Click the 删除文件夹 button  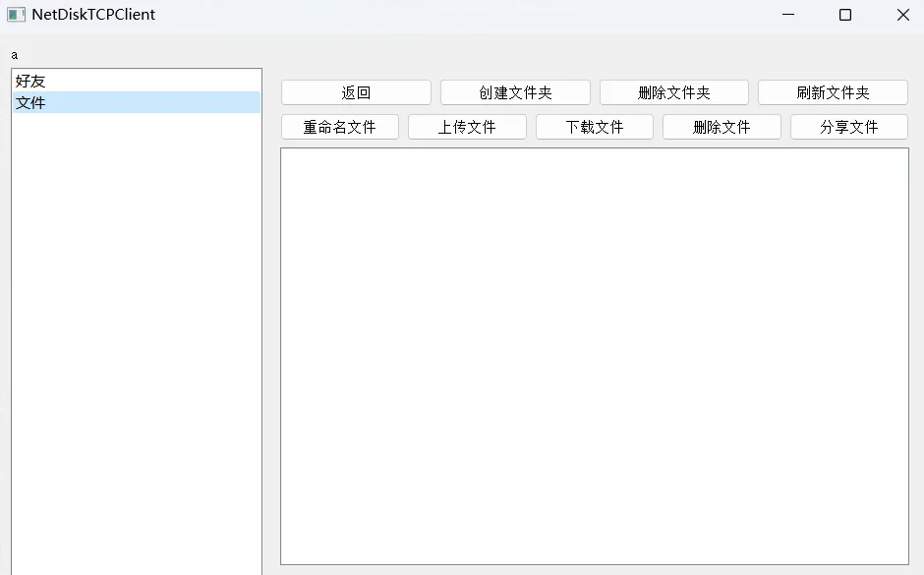(x=674, y=92)
